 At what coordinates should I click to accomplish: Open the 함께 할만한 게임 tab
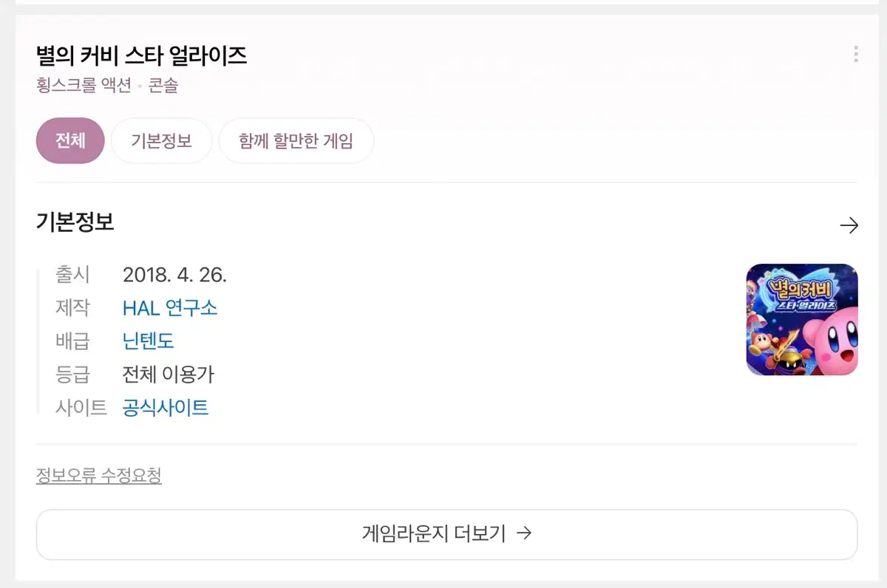(x=296, y=140)
